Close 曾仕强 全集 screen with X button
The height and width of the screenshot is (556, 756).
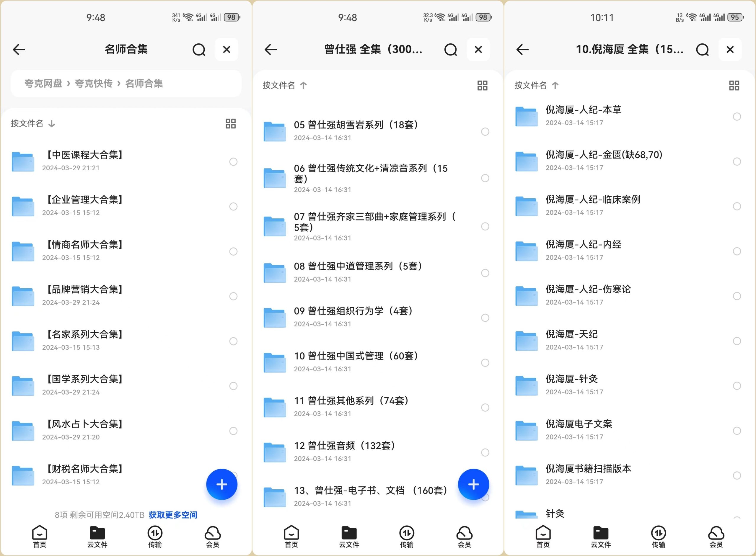pyautogui.click(x=478, y=50)
